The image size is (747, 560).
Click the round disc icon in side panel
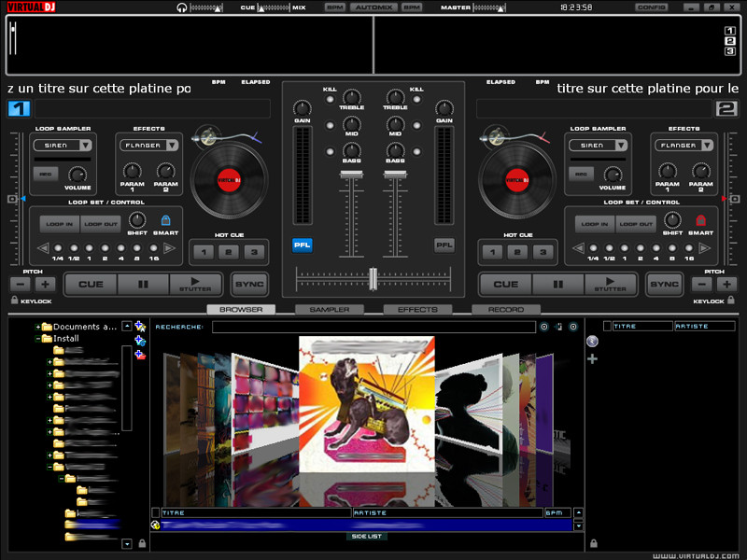pyautogui.click(x=592, y=341)
